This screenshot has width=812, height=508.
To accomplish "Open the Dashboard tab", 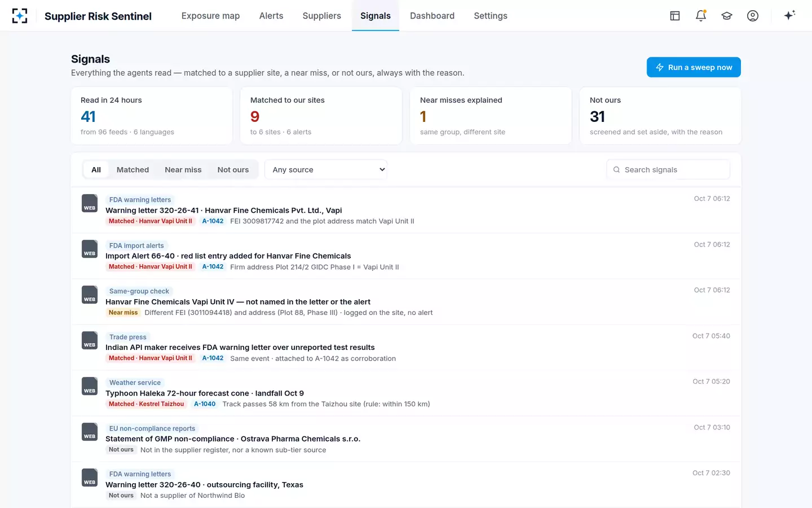I will (432, 16).
